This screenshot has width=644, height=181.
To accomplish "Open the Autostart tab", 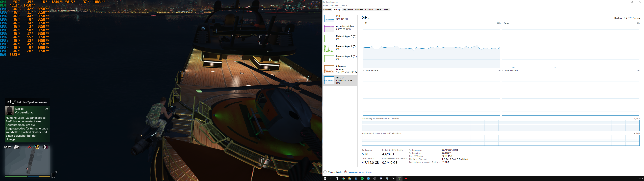I will point(359,10).
